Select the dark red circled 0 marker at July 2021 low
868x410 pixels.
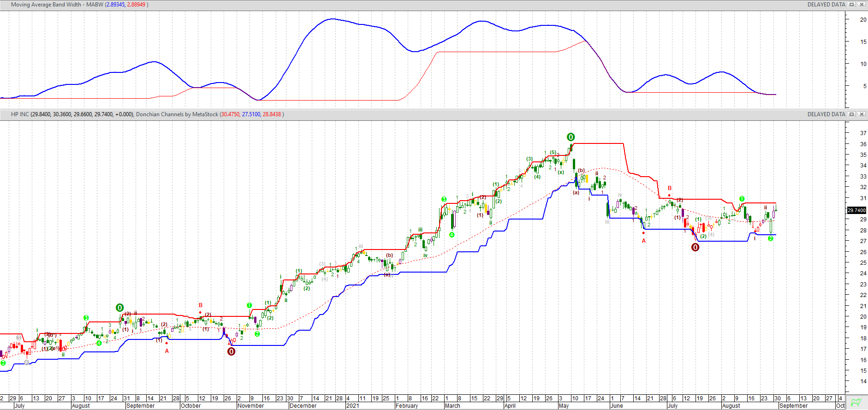coord(695,247)
